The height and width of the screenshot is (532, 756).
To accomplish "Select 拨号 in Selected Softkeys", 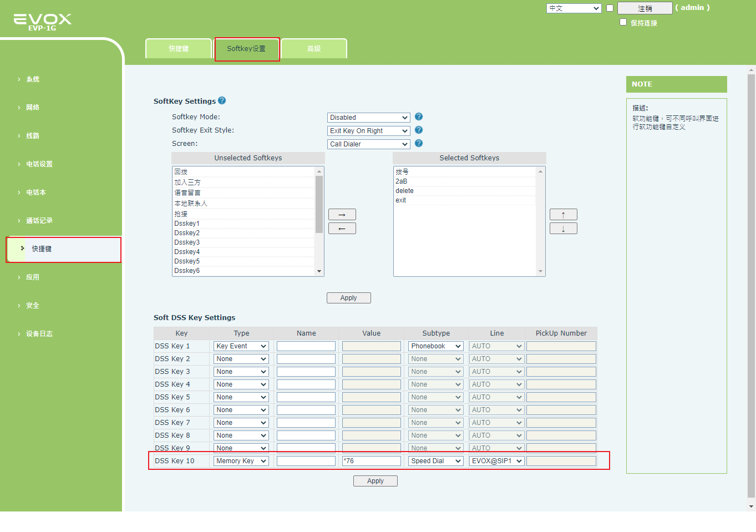I will [465, 172].
